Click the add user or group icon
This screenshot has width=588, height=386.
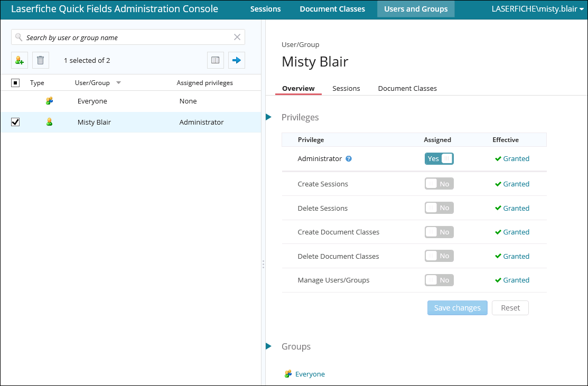coord(20,60)
